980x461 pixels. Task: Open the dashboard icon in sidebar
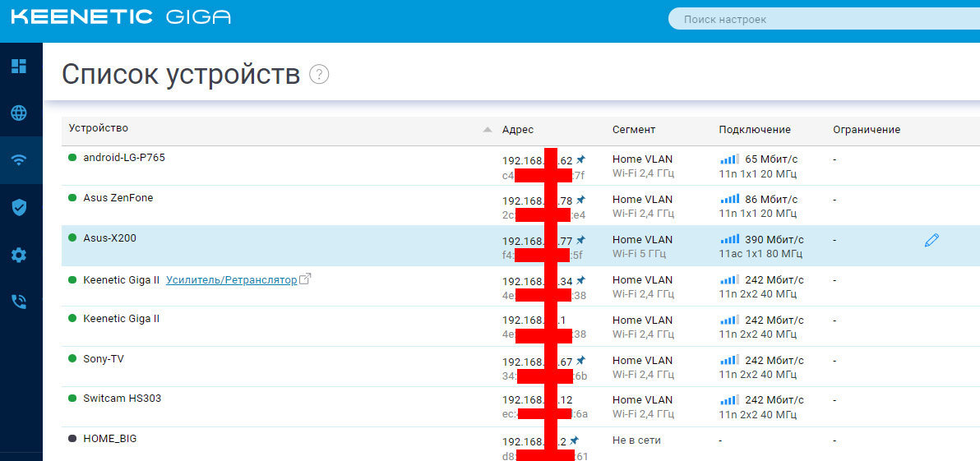tap(20, 66)
